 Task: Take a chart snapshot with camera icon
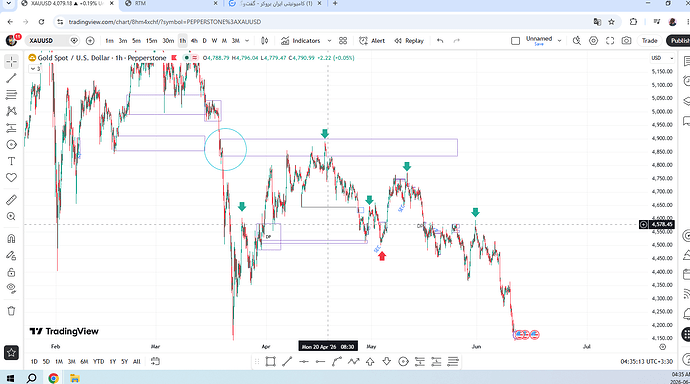626,40
